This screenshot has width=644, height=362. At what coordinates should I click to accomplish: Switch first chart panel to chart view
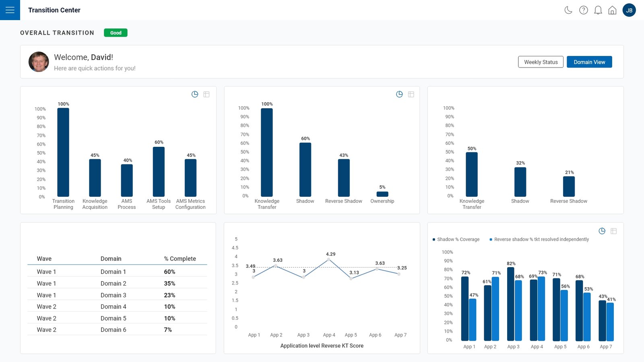[195, 94]
